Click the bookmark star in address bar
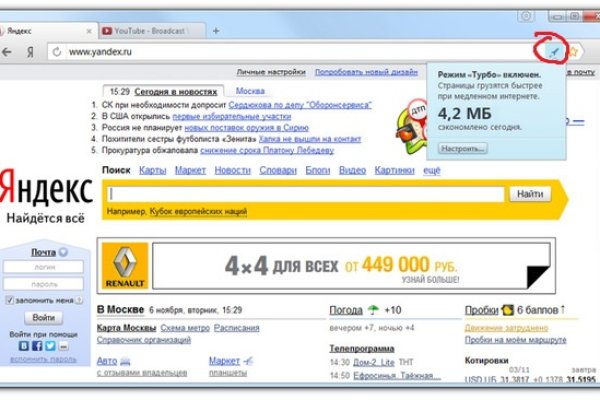 [x=573, y=50]
